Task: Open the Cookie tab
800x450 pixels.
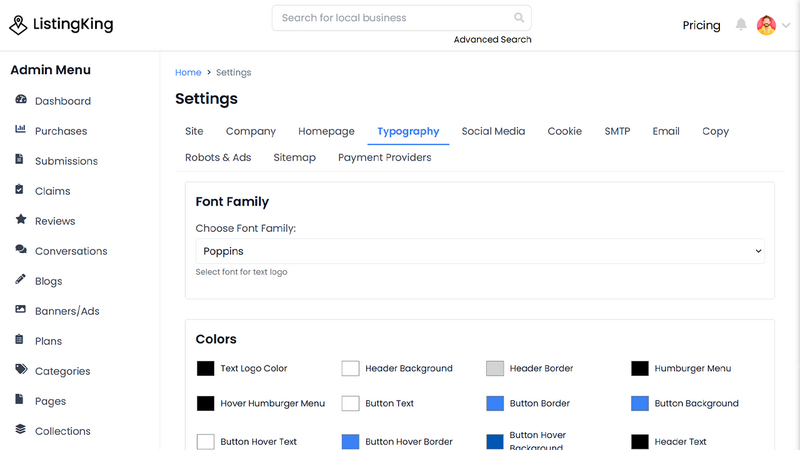Action: 564,131
